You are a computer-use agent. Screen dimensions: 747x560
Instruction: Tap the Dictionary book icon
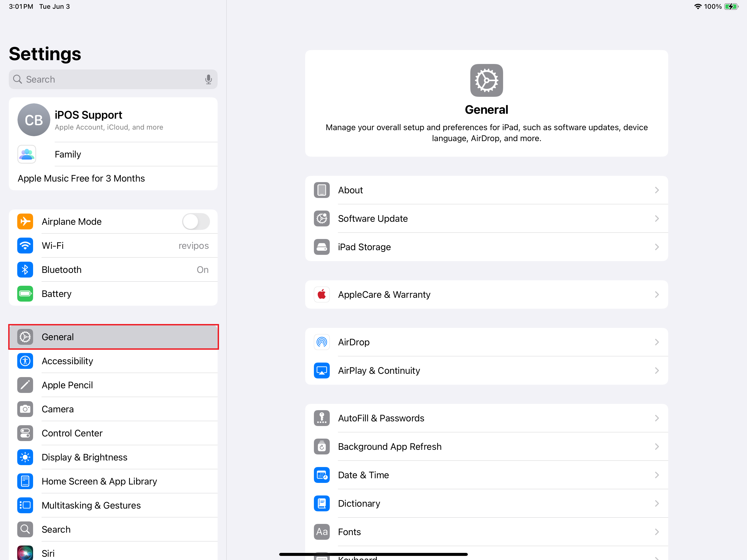tap(322, 503)
